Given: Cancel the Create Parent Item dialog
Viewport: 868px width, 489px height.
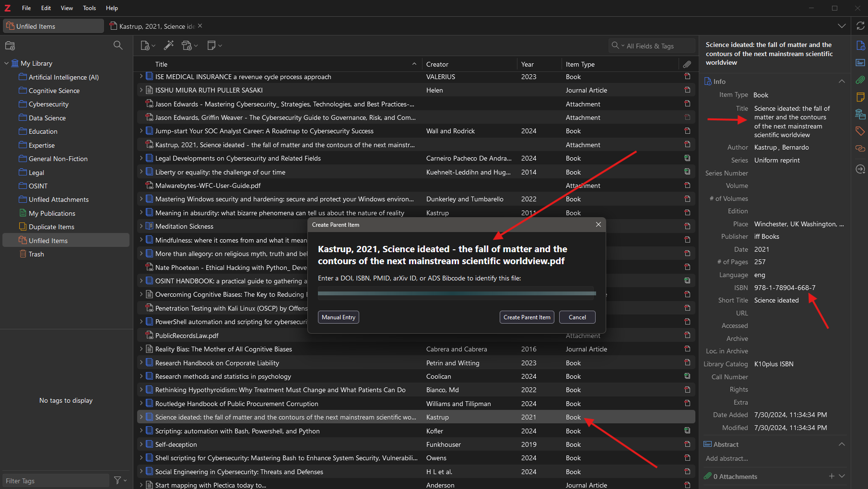Looking at the screenshot, I should point(577,317).
